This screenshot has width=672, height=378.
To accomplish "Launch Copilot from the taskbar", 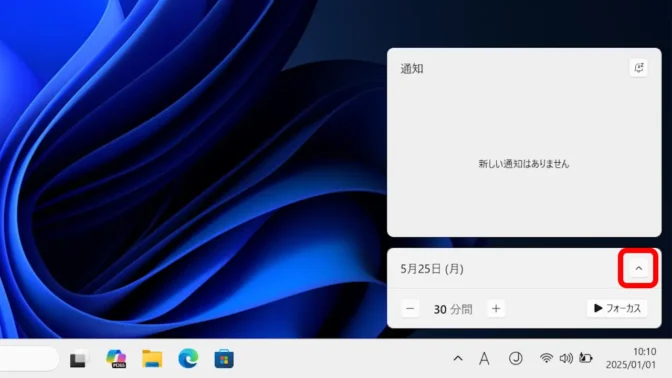I will (x=116, y=359).
